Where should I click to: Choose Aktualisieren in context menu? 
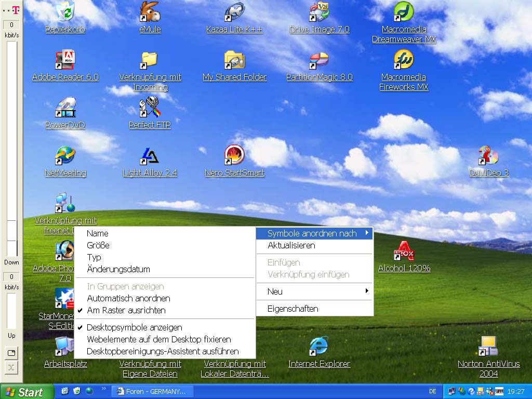click(314, 245)
